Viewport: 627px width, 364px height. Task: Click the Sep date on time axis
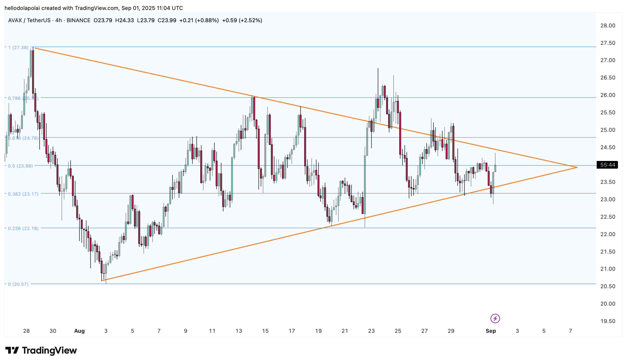tap(491, 331)
